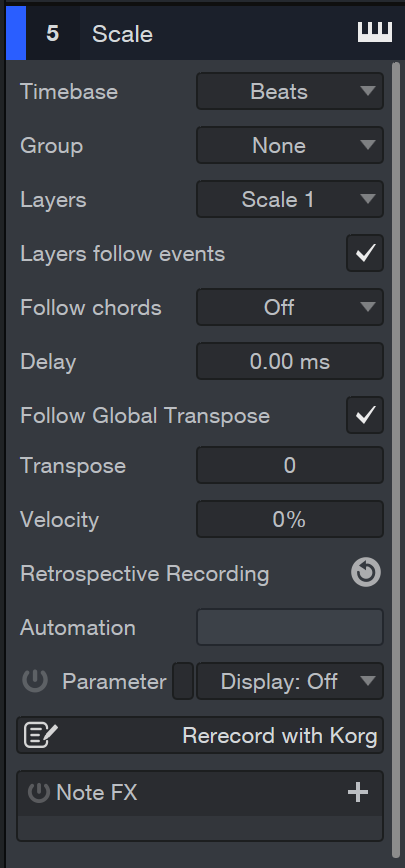Click the blue track color strip
Screen dimensions: 405x868
16,33
